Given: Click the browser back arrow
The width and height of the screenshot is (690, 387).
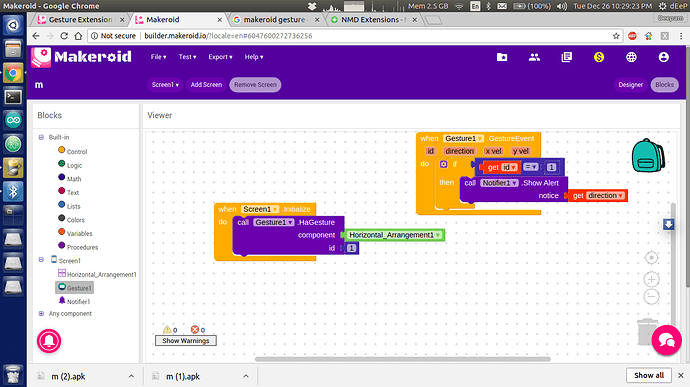Looking at the screenshot, I should (36, 36).
